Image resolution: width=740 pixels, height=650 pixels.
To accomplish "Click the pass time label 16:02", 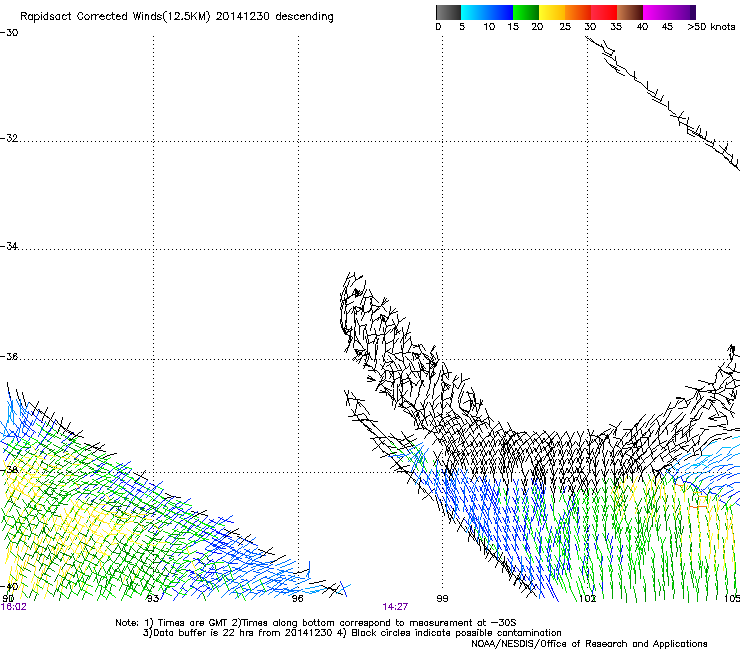I will click(x=14, y=607).
